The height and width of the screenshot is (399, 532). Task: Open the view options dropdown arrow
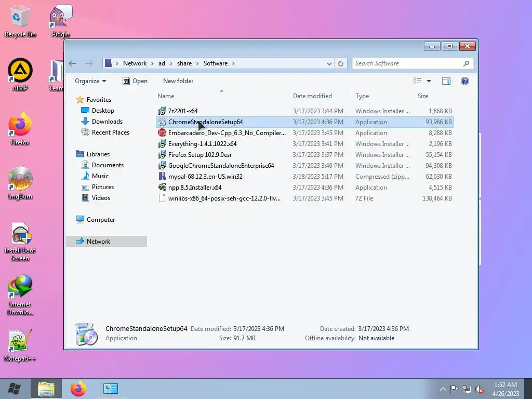click(429, 81)
